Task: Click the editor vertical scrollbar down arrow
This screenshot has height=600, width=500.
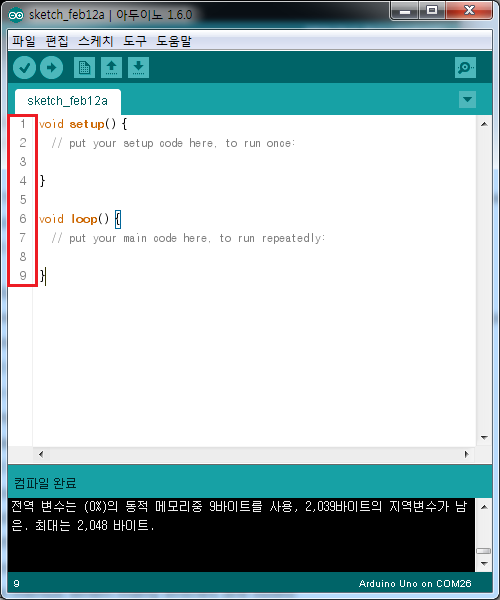Action: [x=484, y=437]
